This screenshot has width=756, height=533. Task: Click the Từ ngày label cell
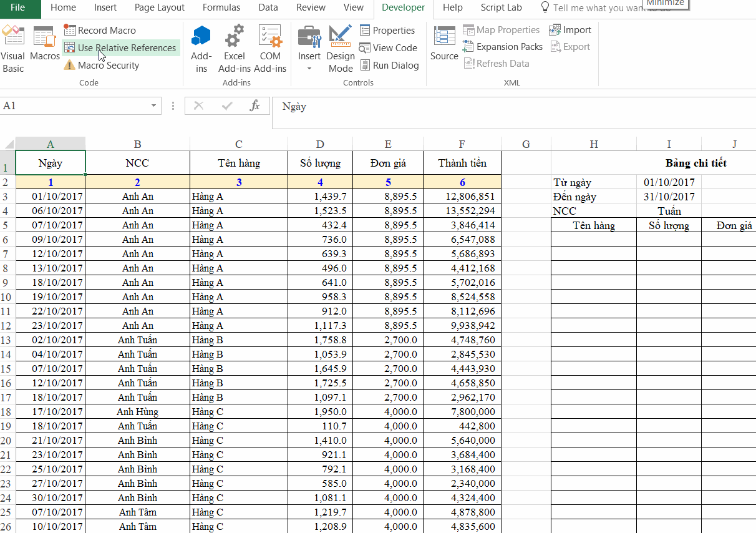click(x=594, y=182)
